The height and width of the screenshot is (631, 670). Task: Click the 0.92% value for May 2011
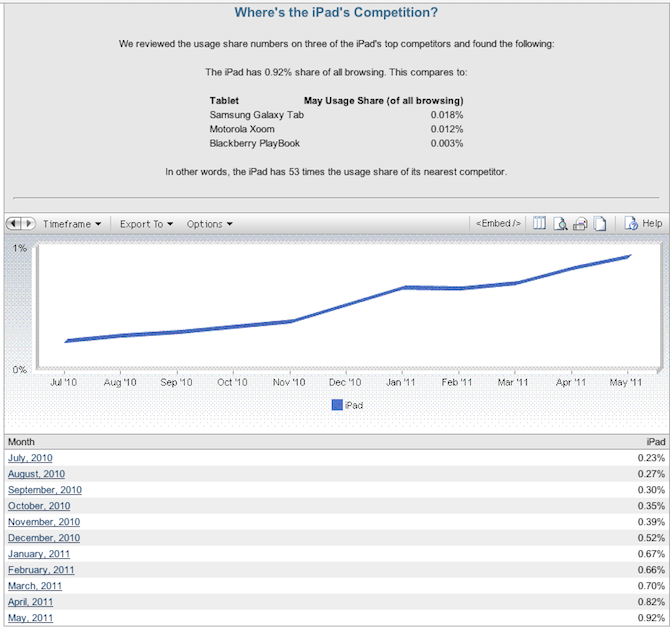coord(651,618)
